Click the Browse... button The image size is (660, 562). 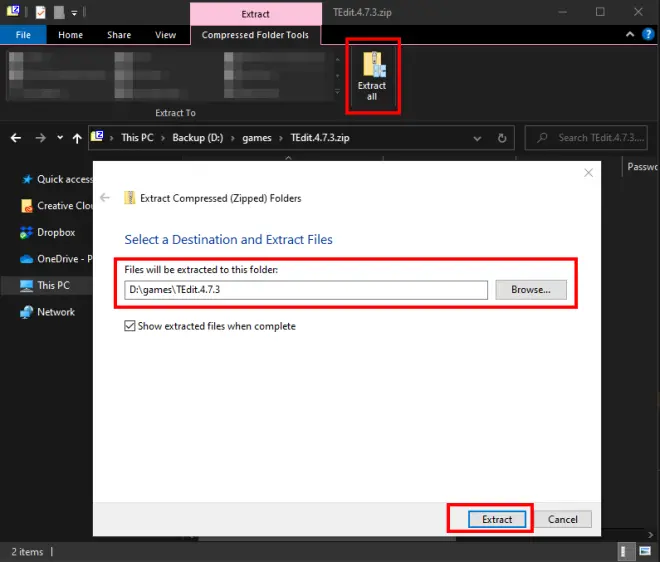pos(530,290)
